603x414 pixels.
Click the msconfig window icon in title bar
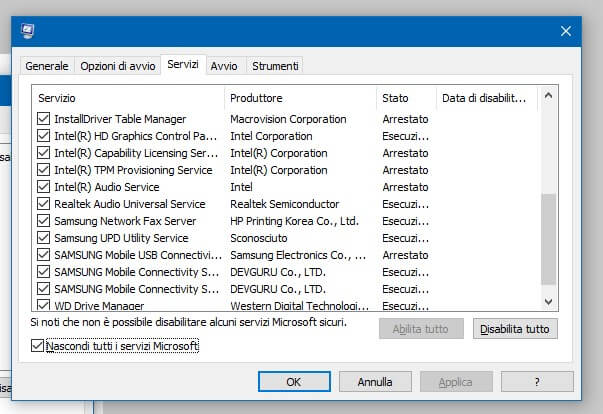(x=27, y=31)
